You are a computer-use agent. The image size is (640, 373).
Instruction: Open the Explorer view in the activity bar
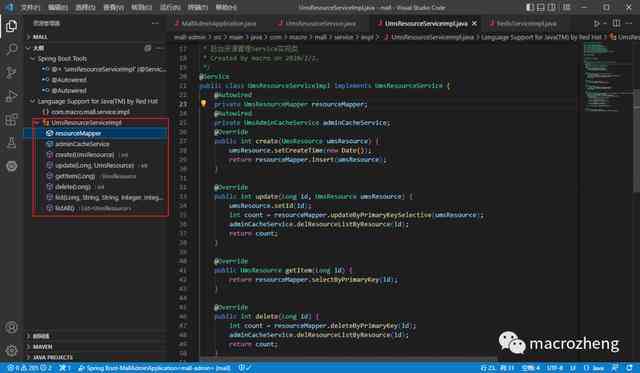point(11,26)
